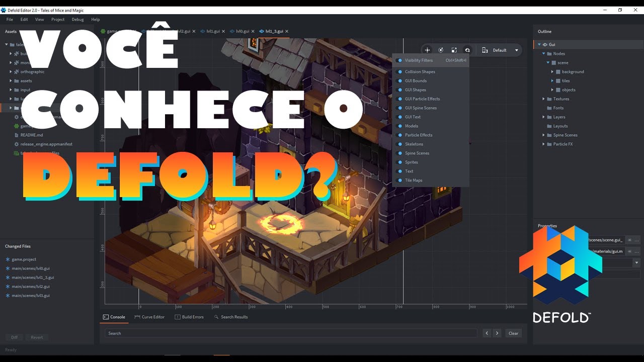Click the Clear console button
The width and height of the screenshot is (644, 362).
point(513,333)
